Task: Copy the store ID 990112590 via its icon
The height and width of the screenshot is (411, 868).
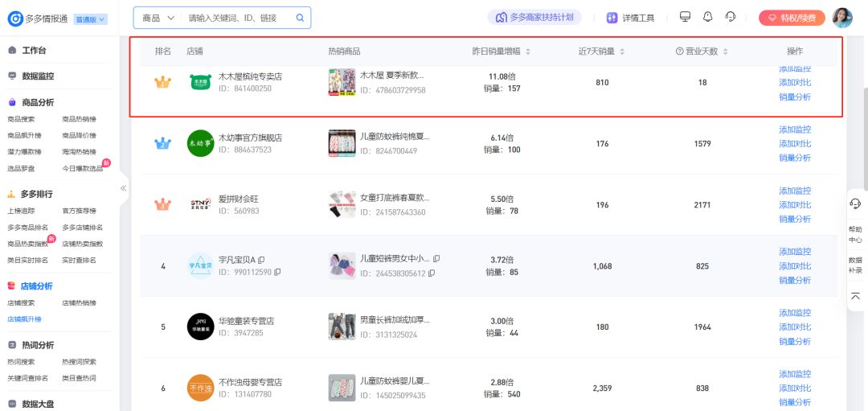Action: pos(277,272)
